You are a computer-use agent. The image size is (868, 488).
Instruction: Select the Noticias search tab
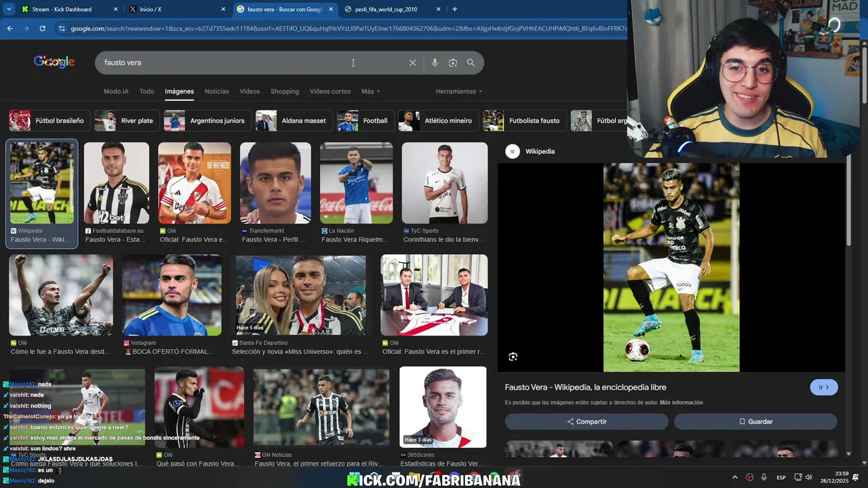[217, 91]
